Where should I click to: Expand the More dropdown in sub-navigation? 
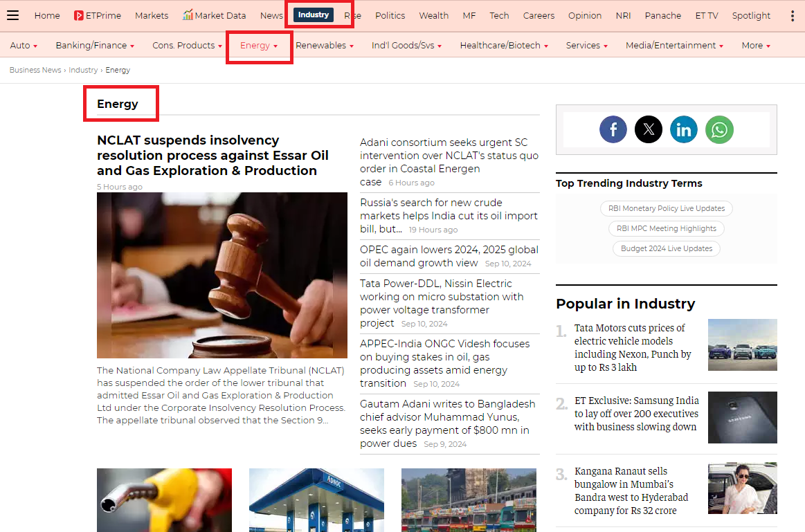coord(755,46)
